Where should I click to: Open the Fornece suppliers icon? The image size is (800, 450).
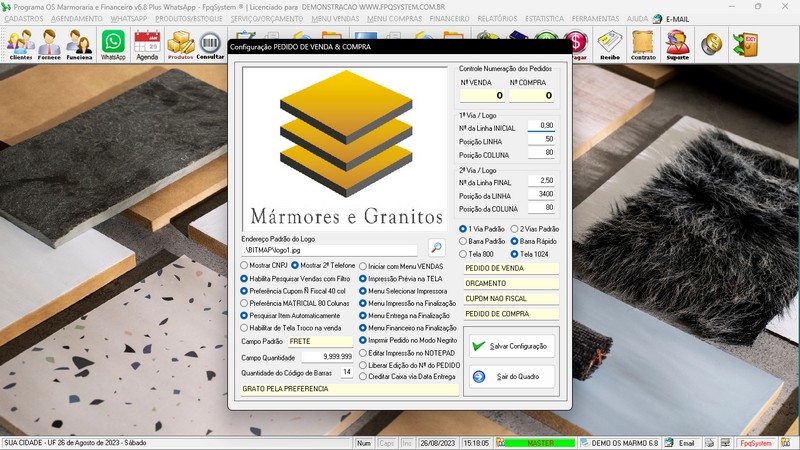(49, 45)
